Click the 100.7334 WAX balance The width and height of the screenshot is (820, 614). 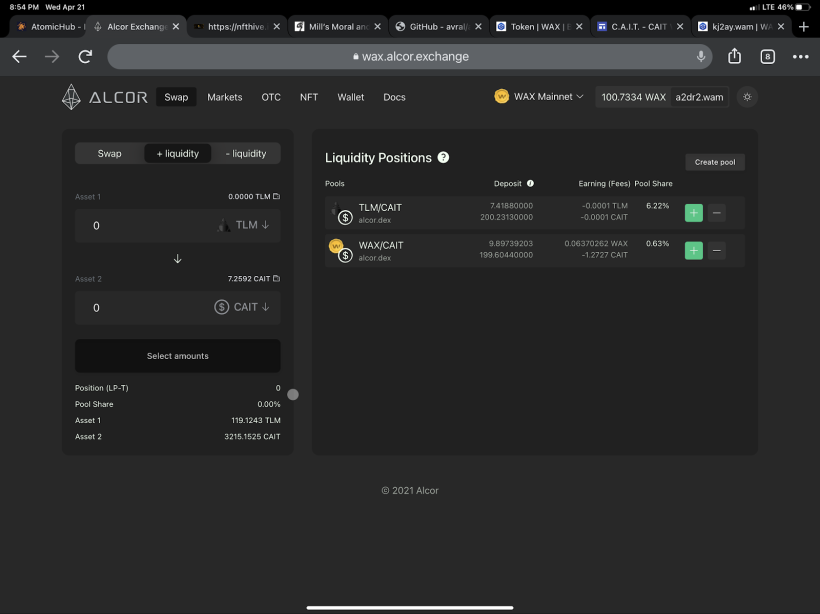point(633,97)
